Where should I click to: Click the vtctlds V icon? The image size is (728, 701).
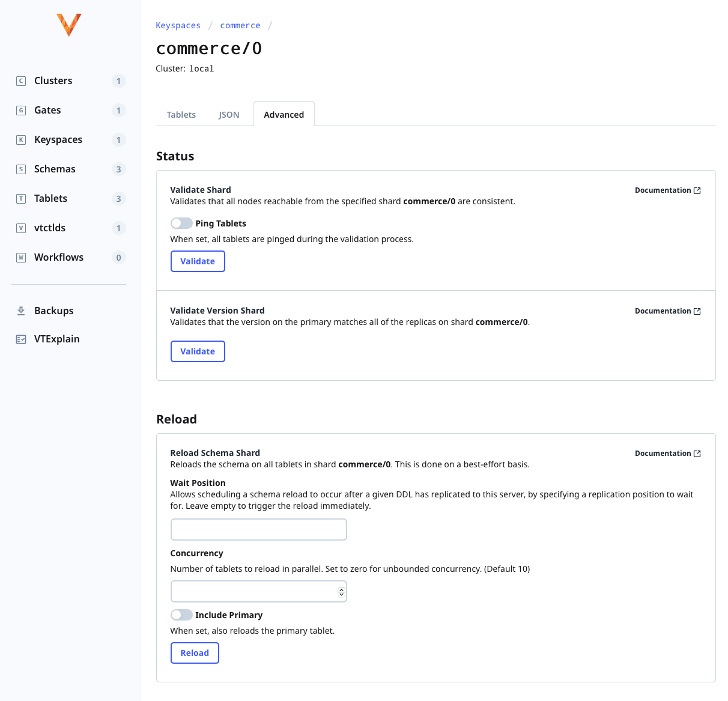pos(21,228)
